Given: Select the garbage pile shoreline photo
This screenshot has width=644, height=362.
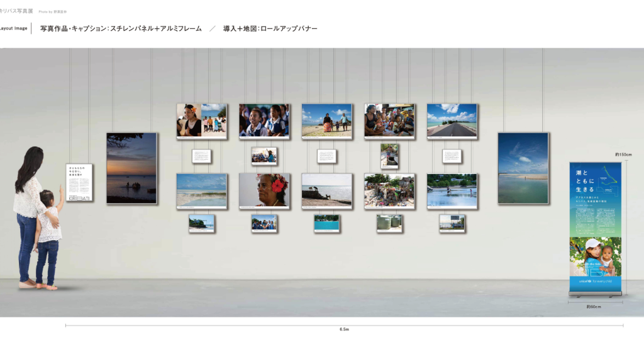Looking at the screenshot, I should 389,190.
